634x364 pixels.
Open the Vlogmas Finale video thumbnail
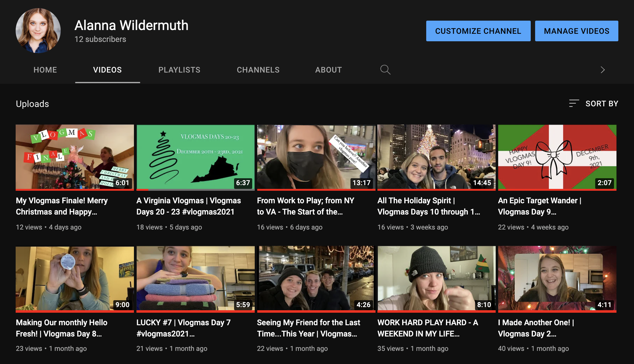(x=75, y=156)
